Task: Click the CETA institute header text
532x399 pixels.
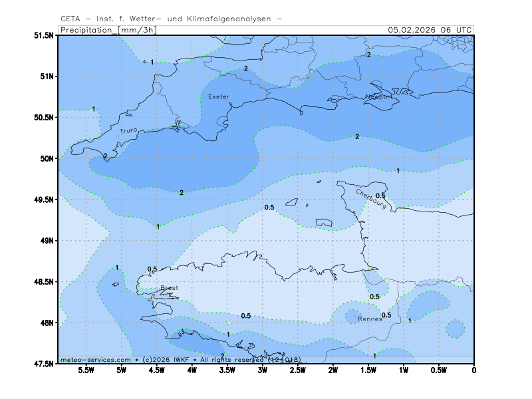Action: 170,19
